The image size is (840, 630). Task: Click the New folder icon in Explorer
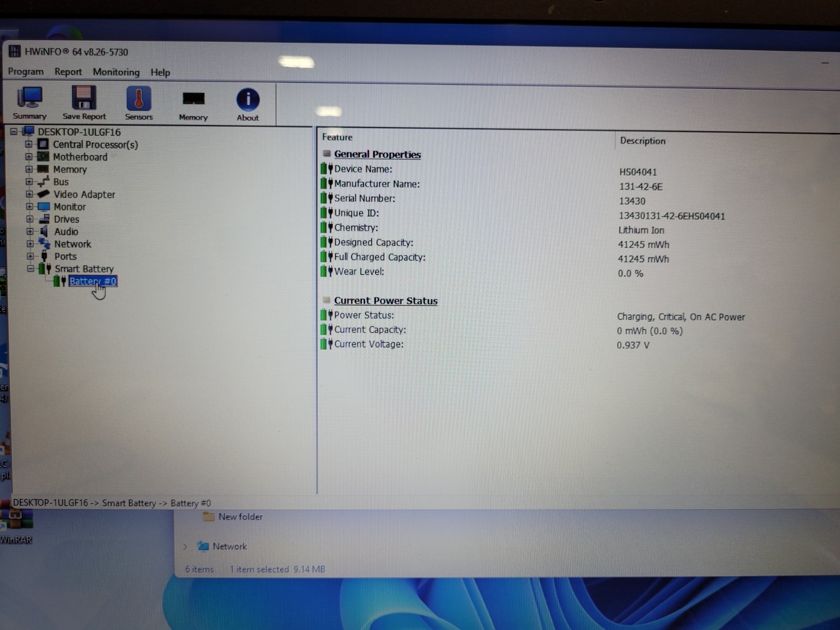[x=209, y=517]
